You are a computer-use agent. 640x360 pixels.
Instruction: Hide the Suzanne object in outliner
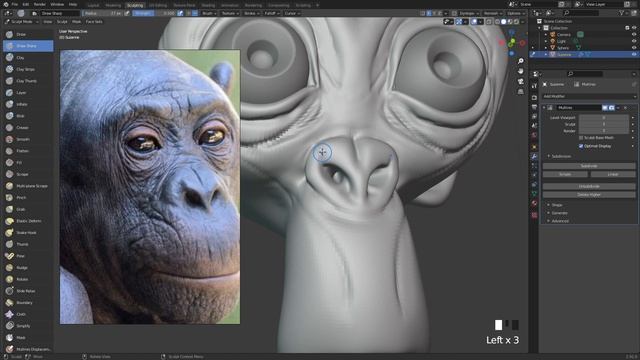[634, 54]
